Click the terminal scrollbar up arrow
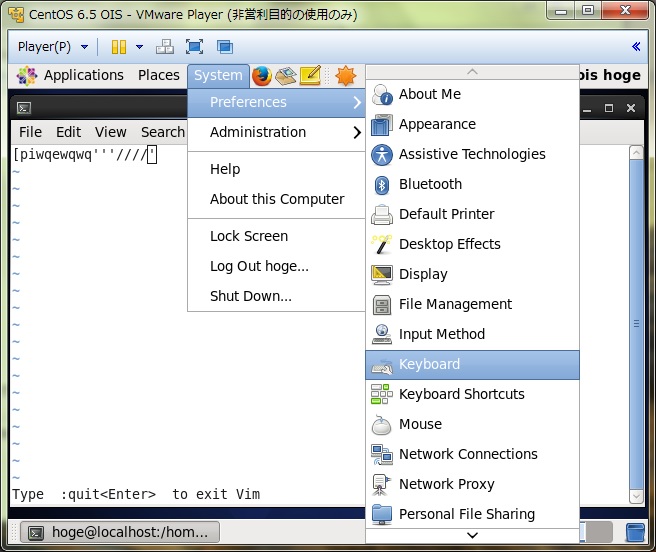 pos(636,153)
